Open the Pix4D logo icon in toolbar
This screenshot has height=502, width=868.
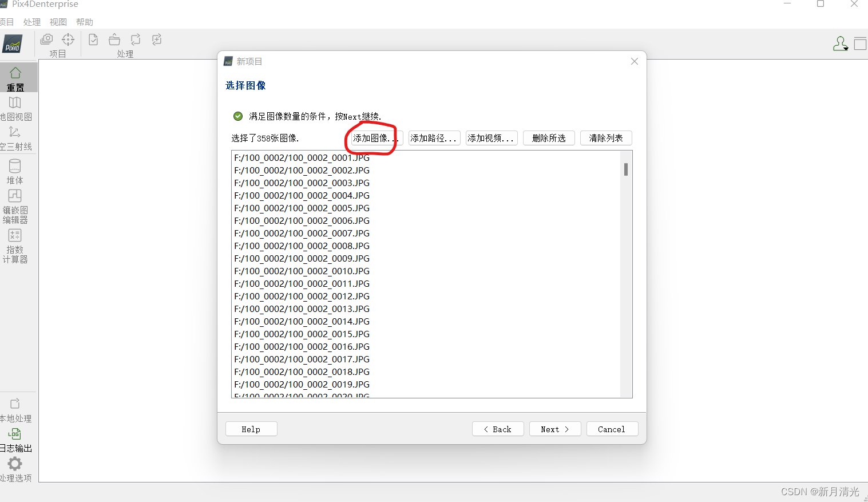click(13, 44)
